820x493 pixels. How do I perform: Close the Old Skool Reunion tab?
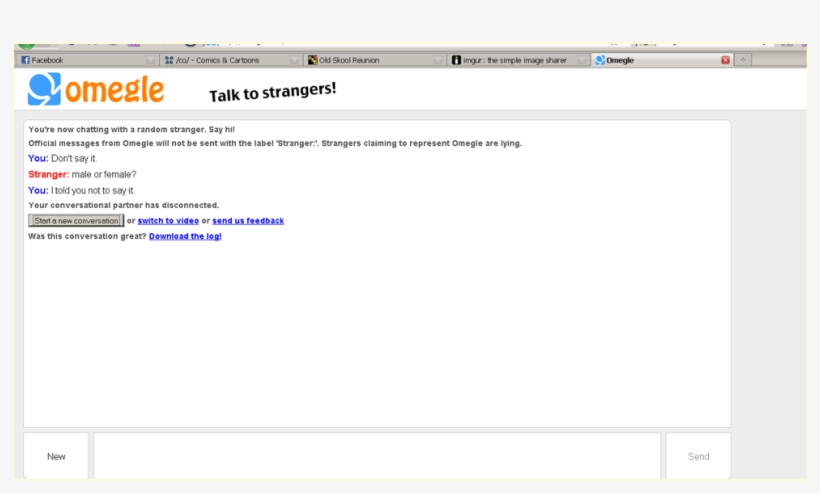(x=438, y=60)
